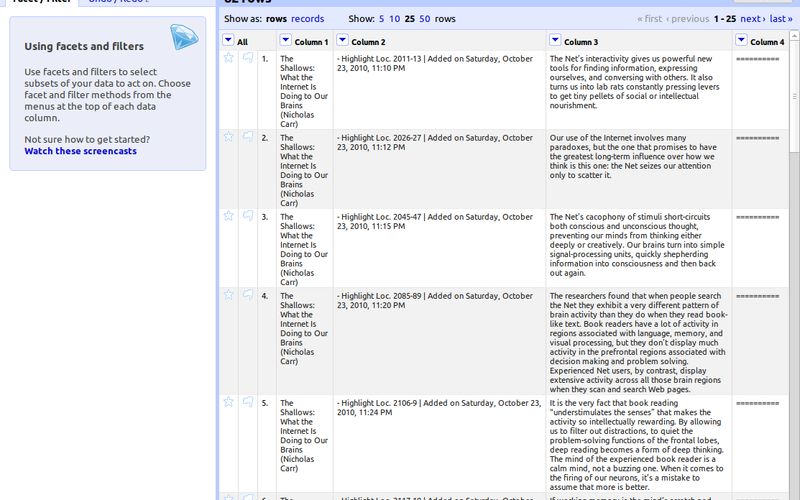800x500 pixels.
Task: Star row 5
Action: point(229,402)
